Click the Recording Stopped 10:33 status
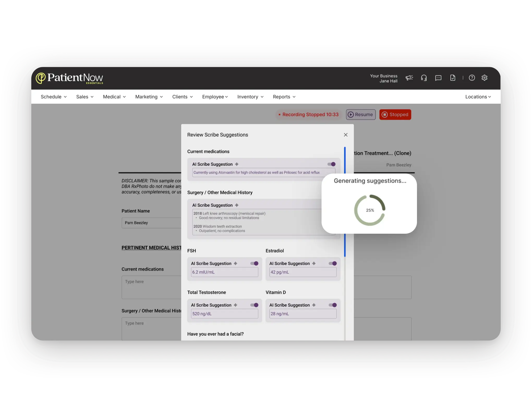Image resolution: width=532 pixels, height=408 pixels. [309, 115]
